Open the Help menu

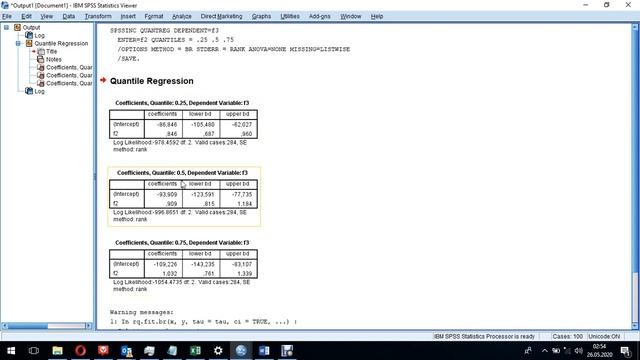click(x=377, y=16)
